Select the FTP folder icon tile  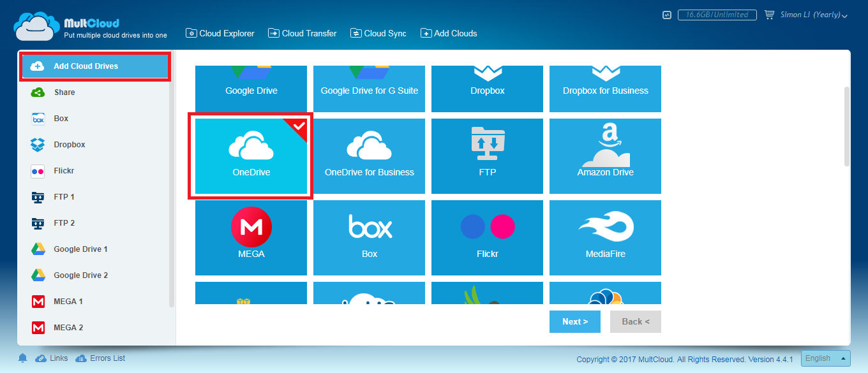(487, 156)
